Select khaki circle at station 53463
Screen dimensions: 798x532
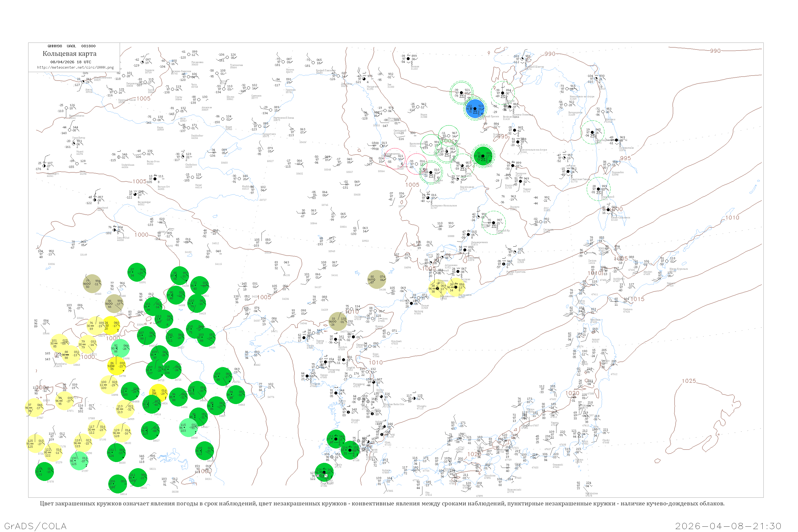click(92, 284)
